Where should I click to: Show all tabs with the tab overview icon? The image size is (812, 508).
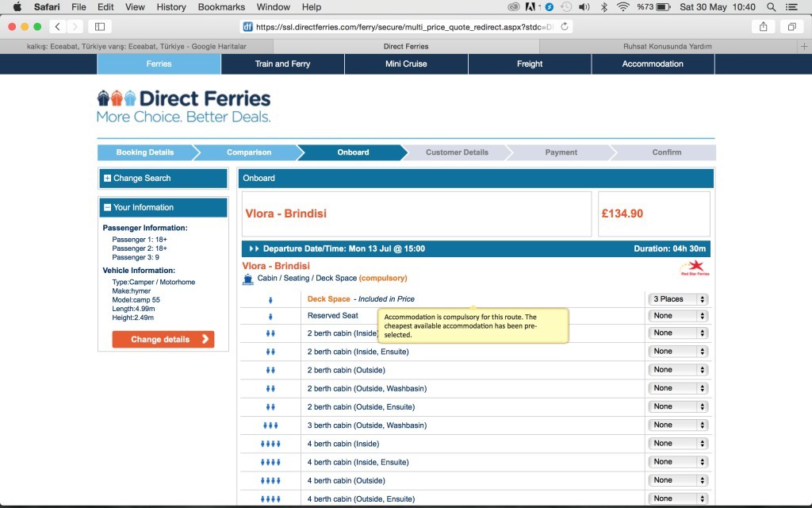pos(792,26)
